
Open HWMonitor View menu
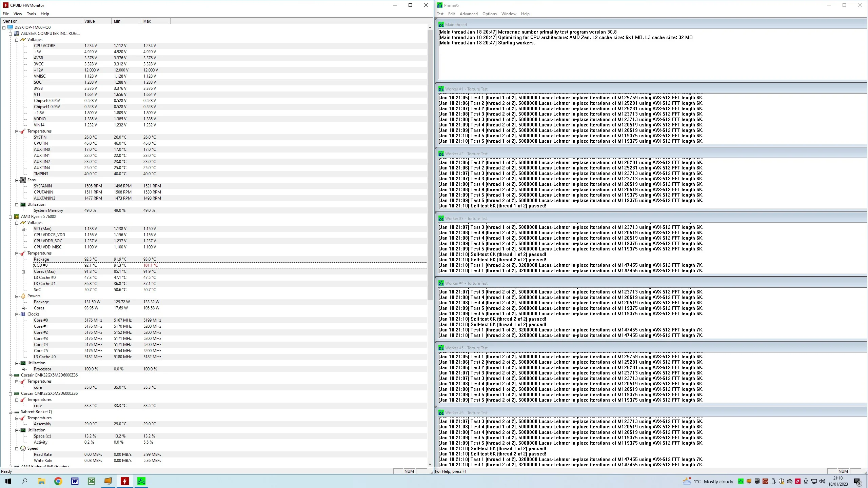click(18, 14)
